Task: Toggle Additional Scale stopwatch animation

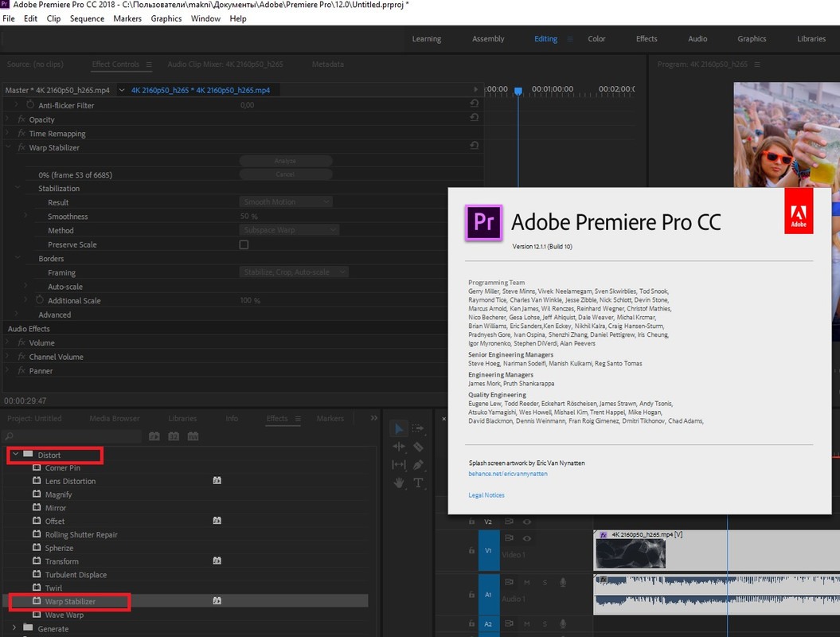Action: click(40, 299)
